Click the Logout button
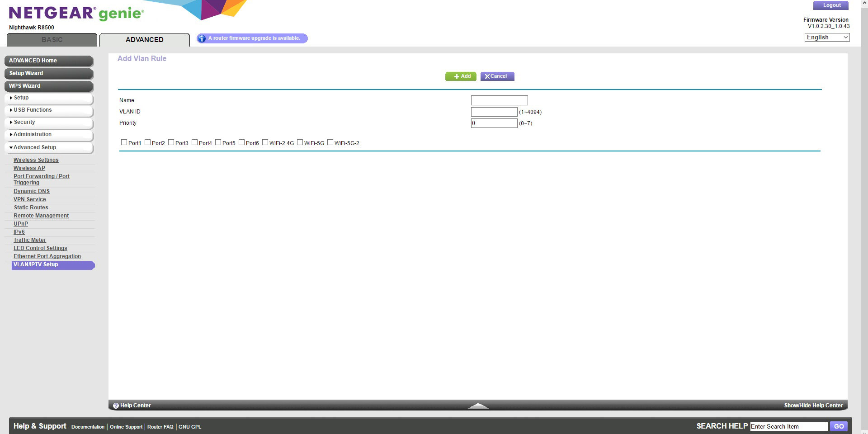The width and height of the screenshot is (868, 434). point(831,5)
